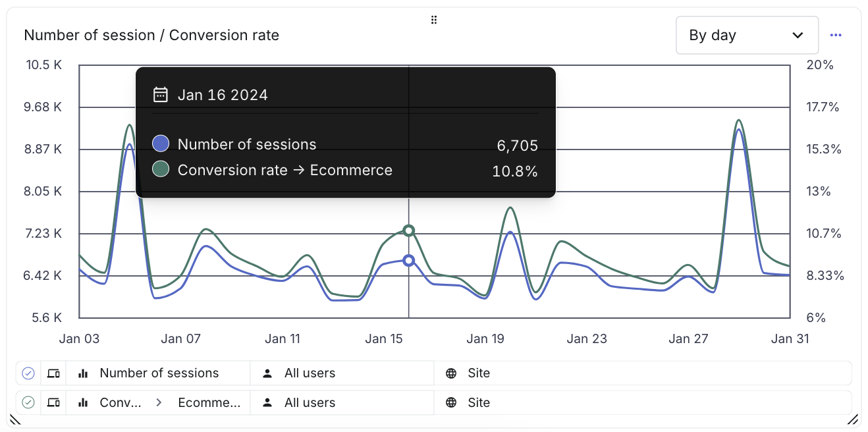
Task: Click the green data point on Jan 16
Action: (408, 230)
